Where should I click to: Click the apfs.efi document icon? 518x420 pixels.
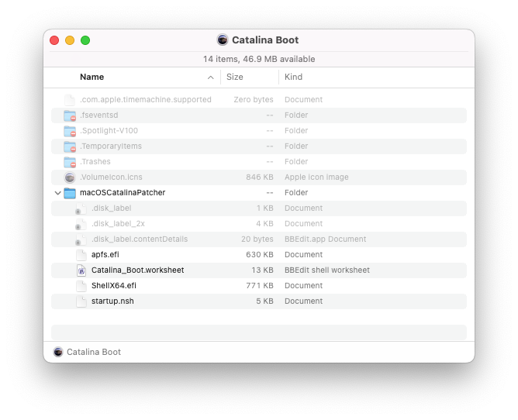click(81, 255)
